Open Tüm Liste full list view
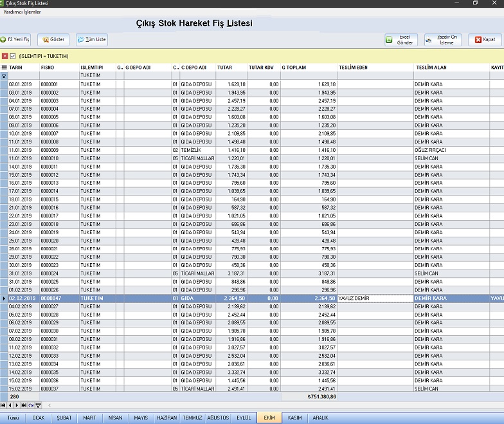Image resolution: width=504 pixels, height=424 pixels. pos(91,40)
